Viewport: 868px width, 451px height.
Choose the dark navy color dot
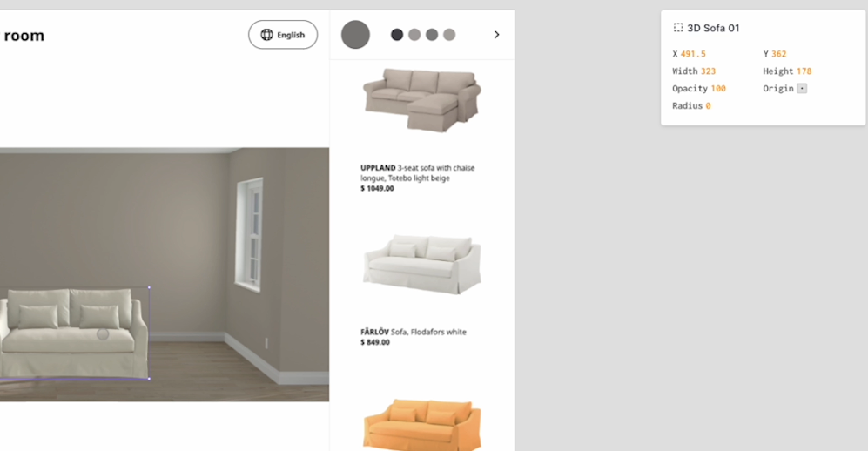coord(397,35)
